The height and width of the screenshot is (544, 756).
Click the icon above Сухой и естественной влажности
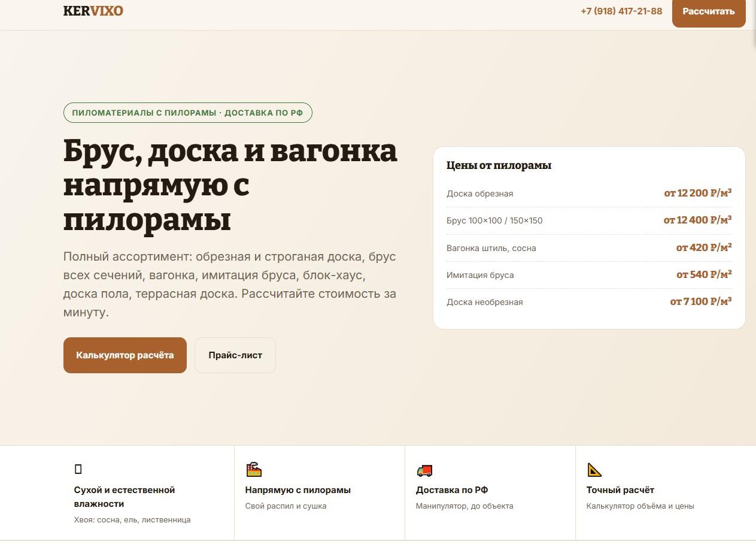pyautogui.click(x=78, y=469)
